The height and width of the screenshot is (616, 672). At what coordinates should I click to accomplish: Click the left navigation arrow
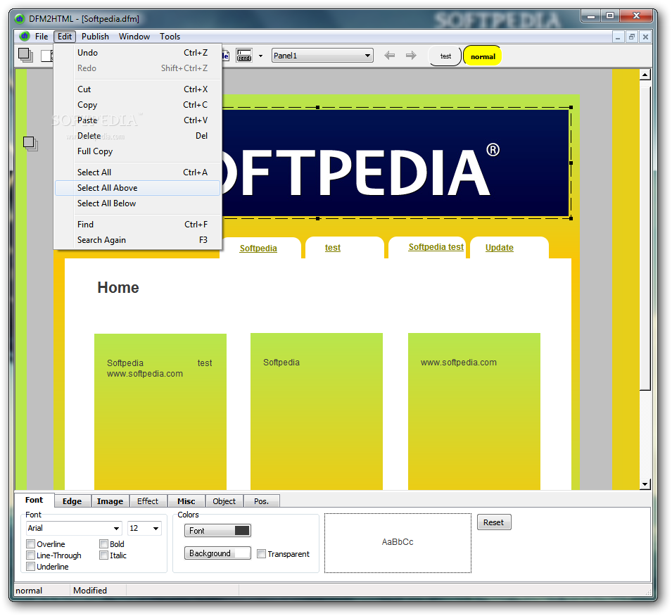[x=389, y=56]
